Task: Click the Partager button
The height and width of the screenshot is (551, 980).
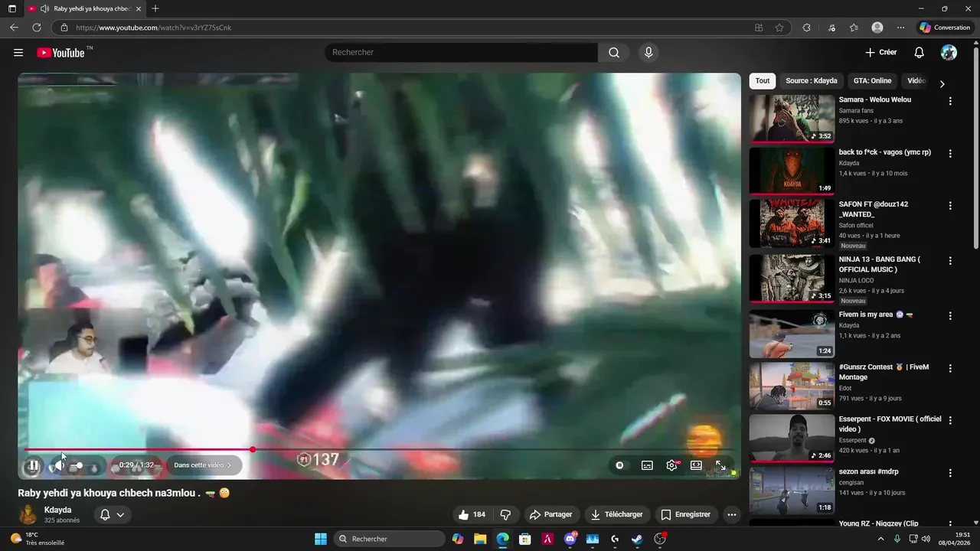Action: pos(550,514)
